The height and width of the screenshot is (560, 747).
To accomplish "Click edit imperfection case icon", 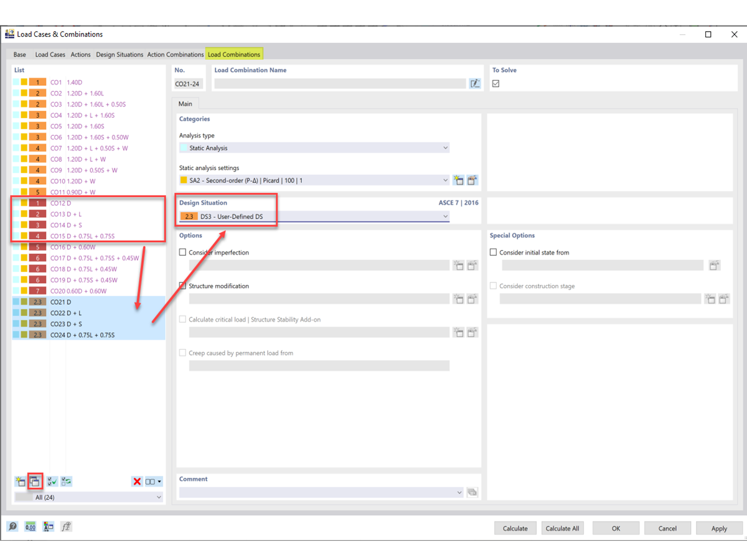I will tap(472, 266).
